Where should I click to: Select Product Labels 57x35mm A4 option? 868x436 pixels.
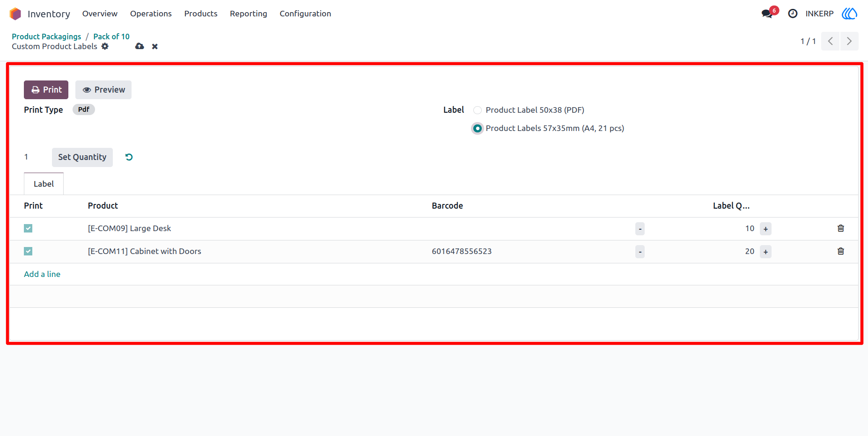478,128
